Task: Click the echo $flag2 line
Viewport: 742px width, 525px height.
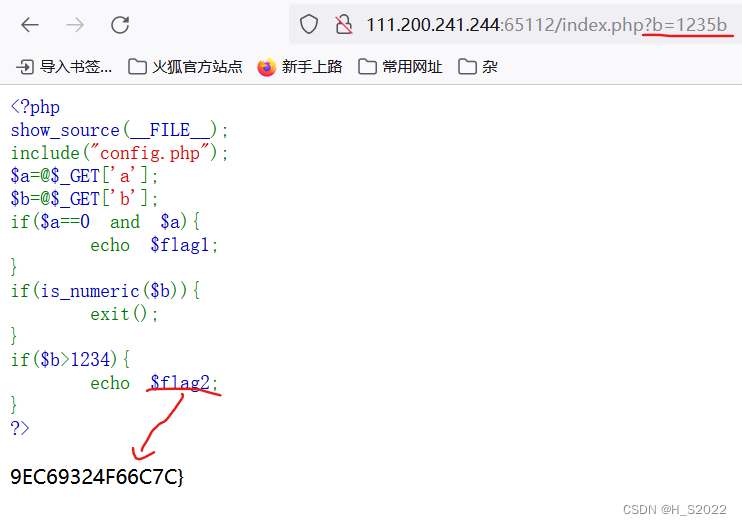Action: [154, 383]
